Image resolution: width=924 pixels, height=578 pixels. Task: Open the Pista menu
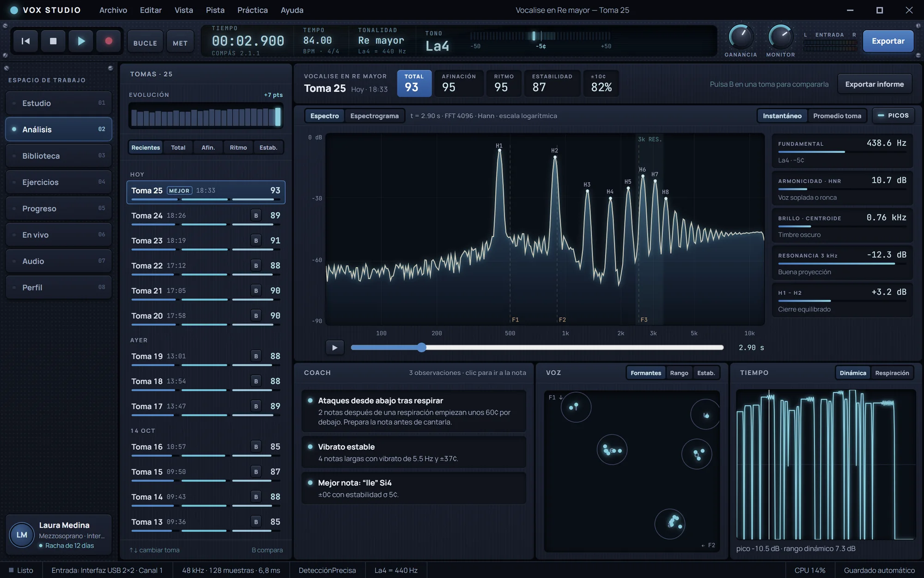(215, 10)
